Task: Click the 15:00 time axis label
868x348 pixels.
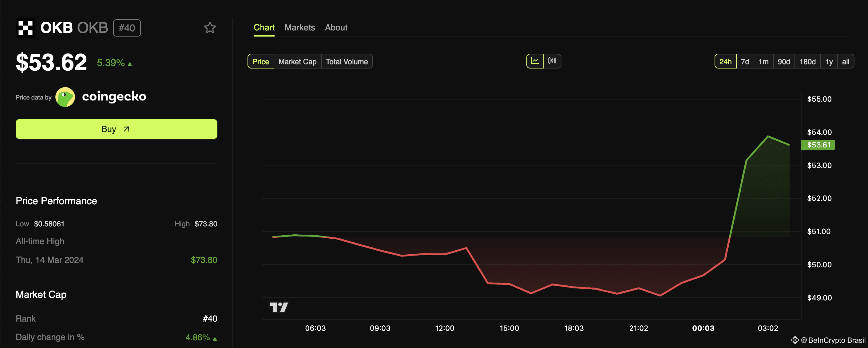Action: pos(509,328)
